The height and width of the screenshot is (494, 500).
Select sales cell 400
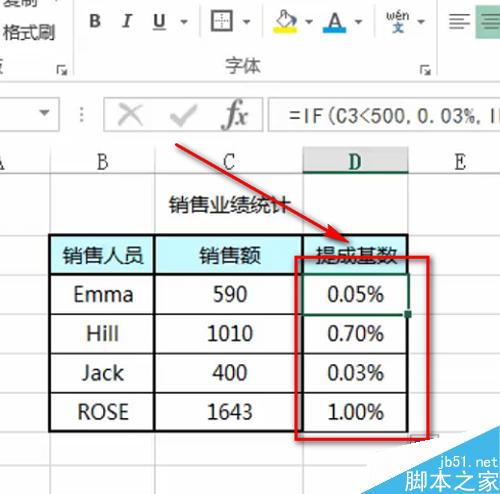[x=229, y=373]
